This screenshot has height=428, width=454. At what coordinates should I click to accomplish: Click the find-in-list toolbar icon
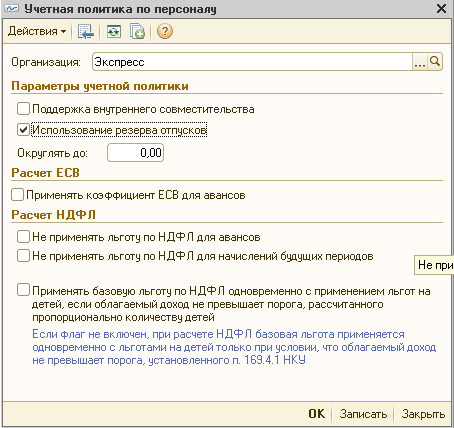click(x=86, y=32)
